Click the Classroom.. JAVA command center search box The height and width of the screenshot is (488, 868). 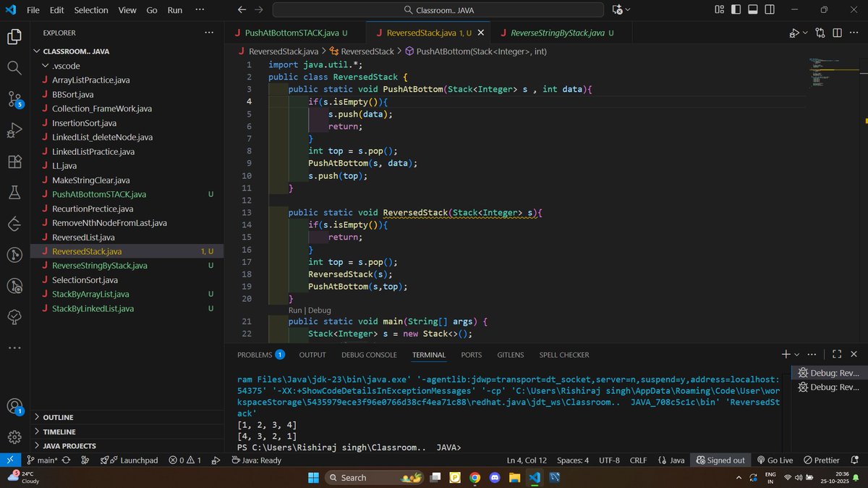coord(438,9)
